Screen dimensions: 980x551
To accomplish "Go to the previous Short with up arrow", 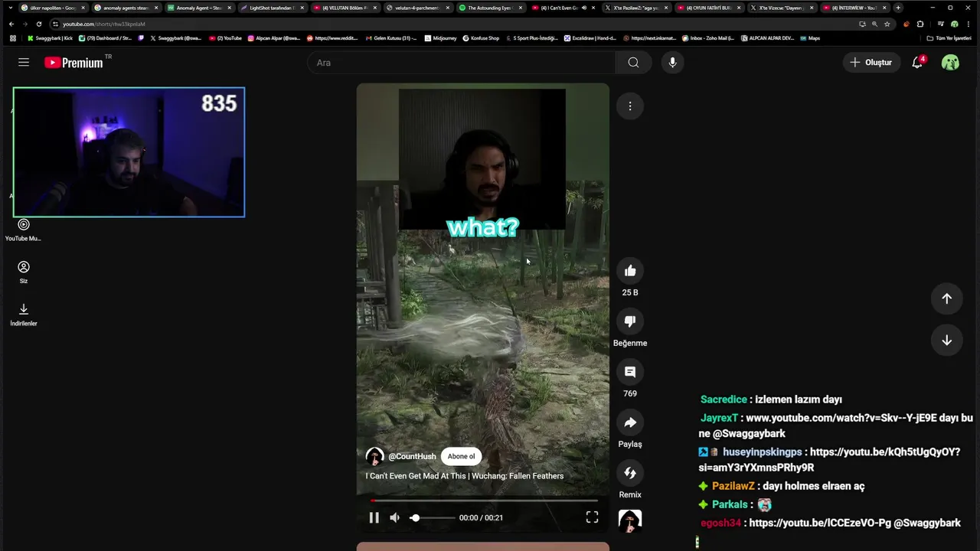I will pyautogui.click(x=946, y=298).
